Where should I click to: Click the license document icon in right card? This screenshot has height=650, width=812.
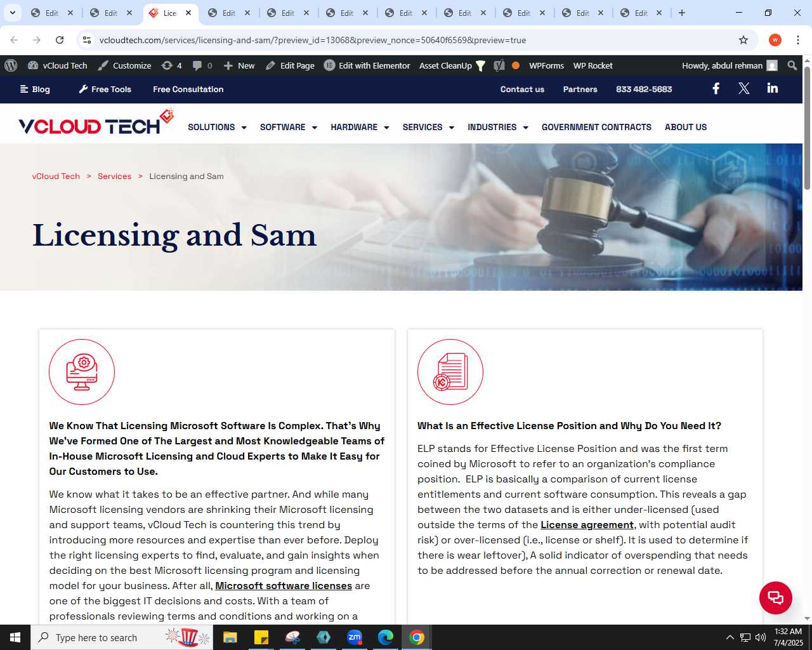(450, 372)
